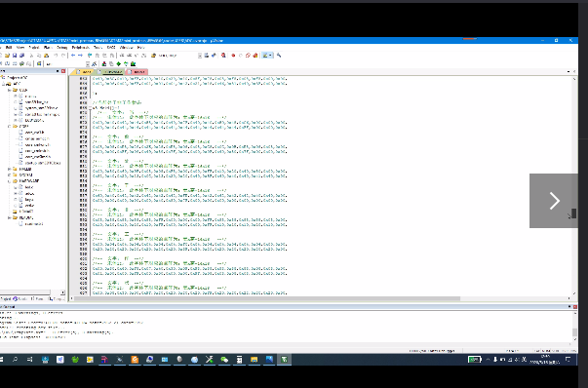Click the Keil uVision taskbar icon
Screen dimensions: 588x388
pyautogui.click(x=285, y=360)
